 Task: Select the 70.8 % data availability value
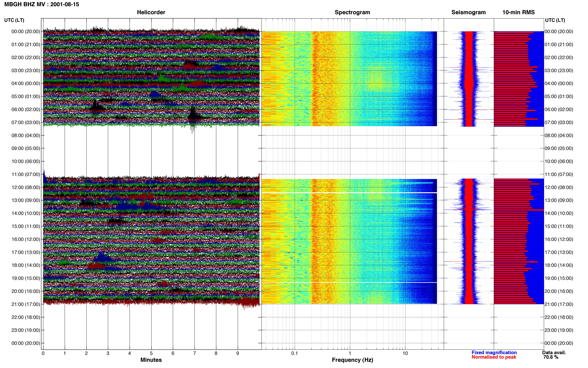tap(551, 357)
